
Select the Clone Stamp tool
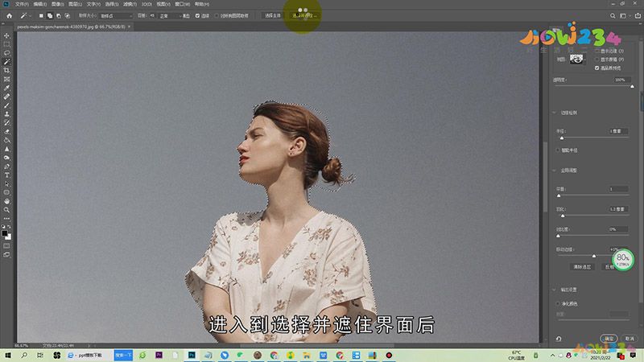tap(6, 114)
